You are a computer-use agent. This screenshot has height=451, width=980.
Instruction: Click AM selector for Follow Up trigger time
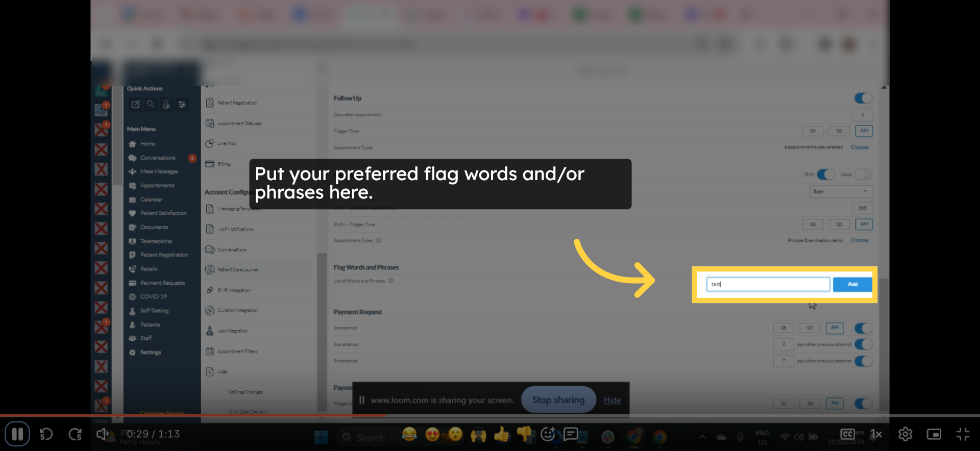click(864, 131)
